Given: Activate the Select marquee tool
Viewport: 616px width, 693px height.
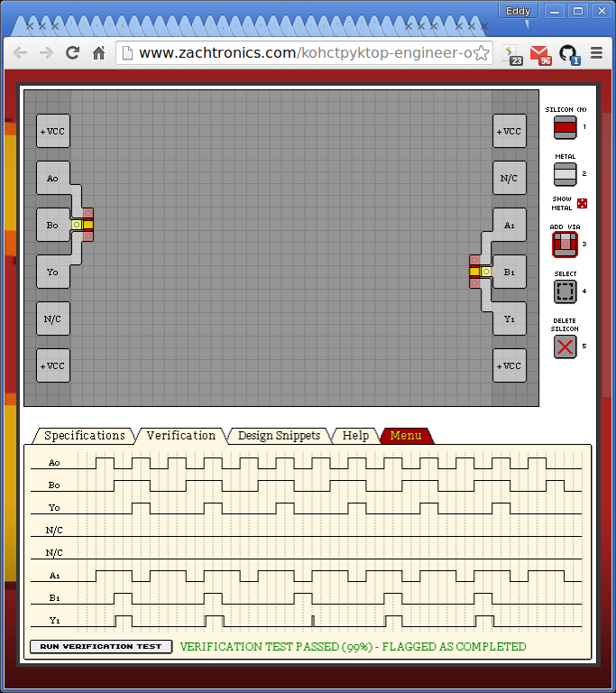Looking at the screenshot, I should click(565, 291).
